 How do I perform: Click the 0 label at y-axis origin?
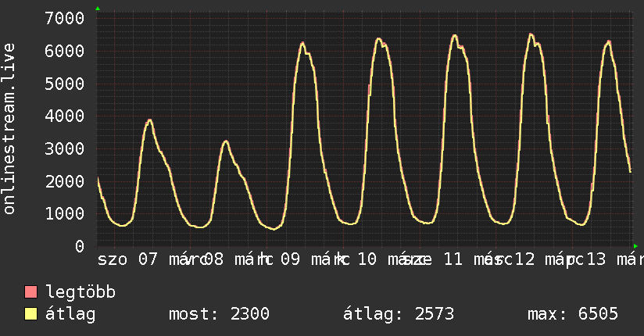coord(79,246)
